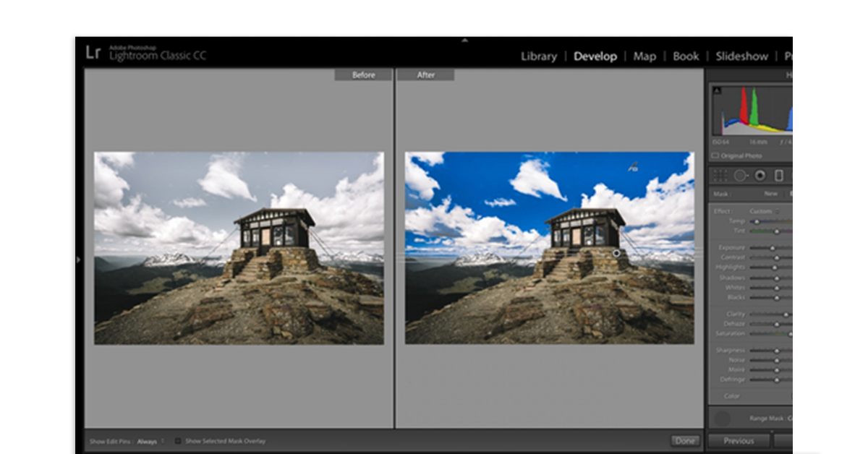Select the Red Eye Correction tool
868x454 pixels.
[x=760, y=175]
